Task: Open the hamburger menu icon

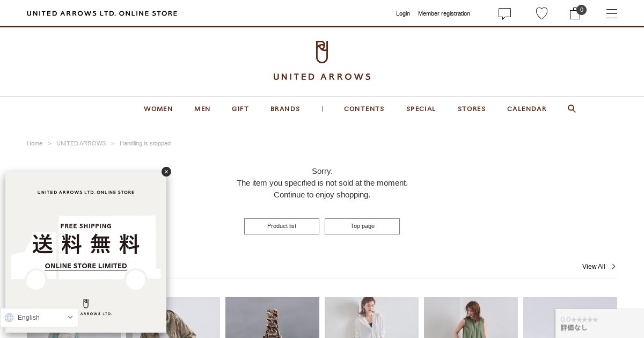Action: 612,13
